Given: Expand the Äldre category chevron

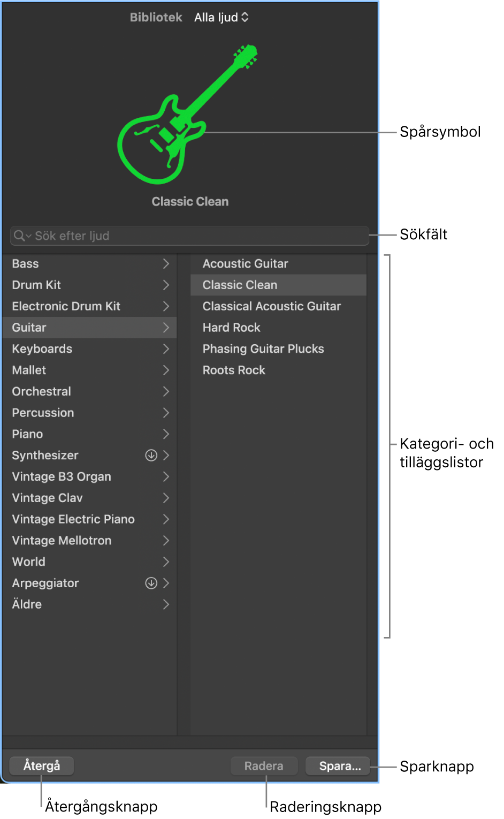Looking at the screenshot, I should point(166,604).
